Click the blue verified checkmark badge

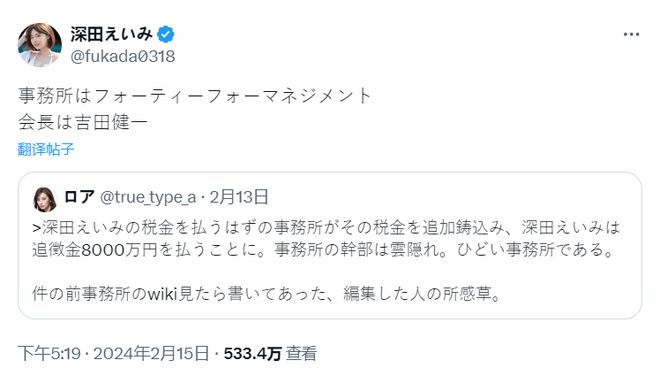(165, 34)
